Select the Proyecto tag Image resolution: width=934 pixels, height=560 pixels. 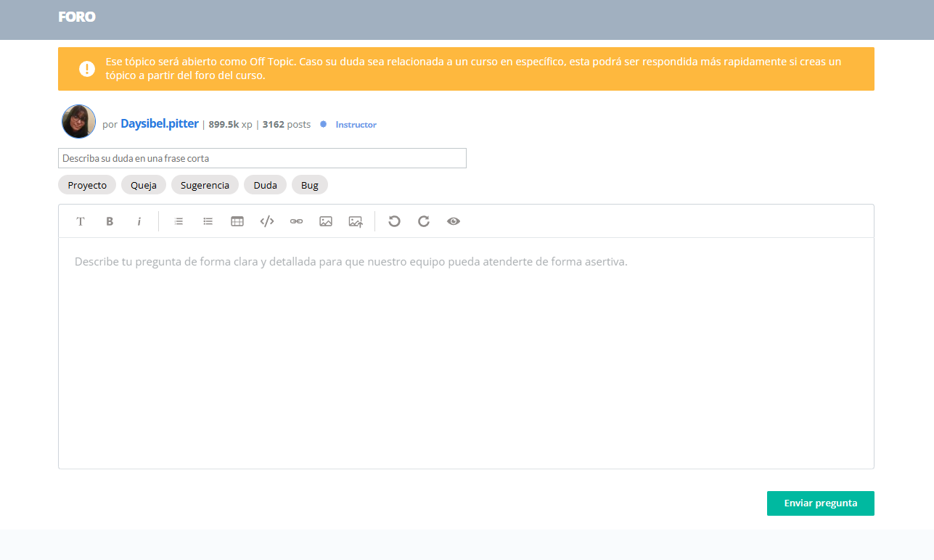pyautogui.click(x=87, y=185)
